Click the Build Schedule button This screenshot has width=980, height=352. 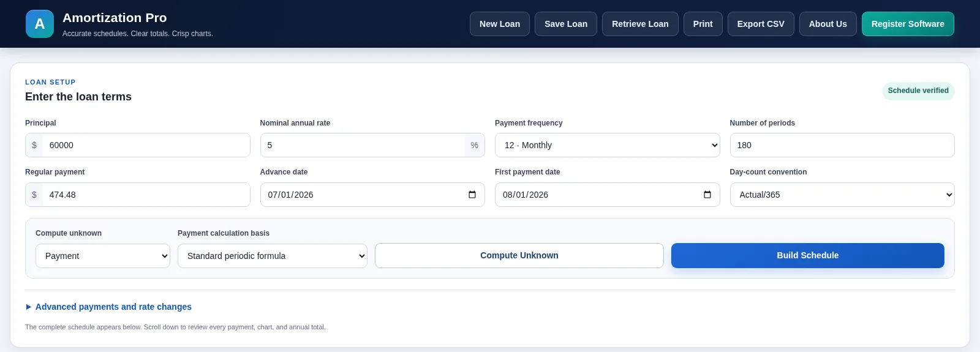[x=808, y=255]
